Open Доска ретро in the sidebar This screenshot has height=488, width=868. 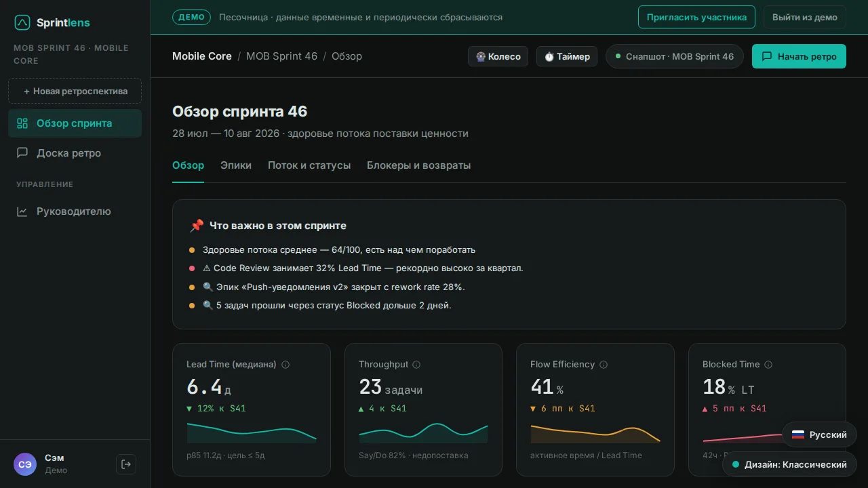pos(75,153)
